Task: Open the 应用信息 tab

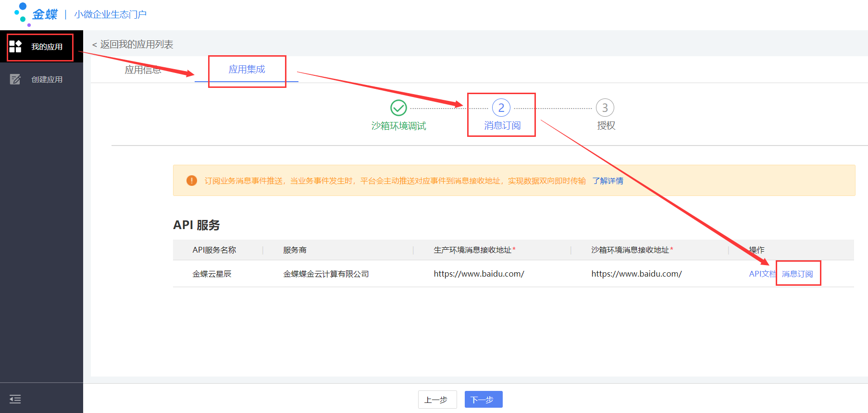Action: 143,70
